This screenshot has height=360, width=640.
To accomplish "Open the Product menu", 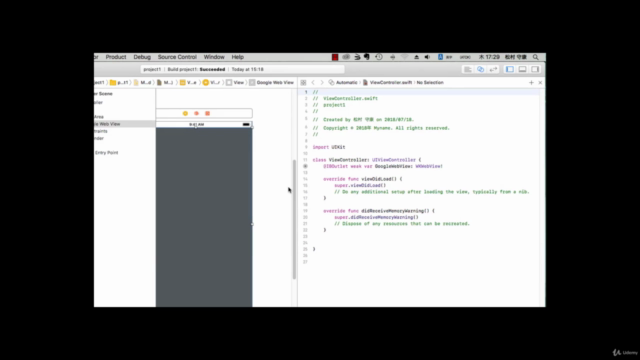I will coord(116,57).
